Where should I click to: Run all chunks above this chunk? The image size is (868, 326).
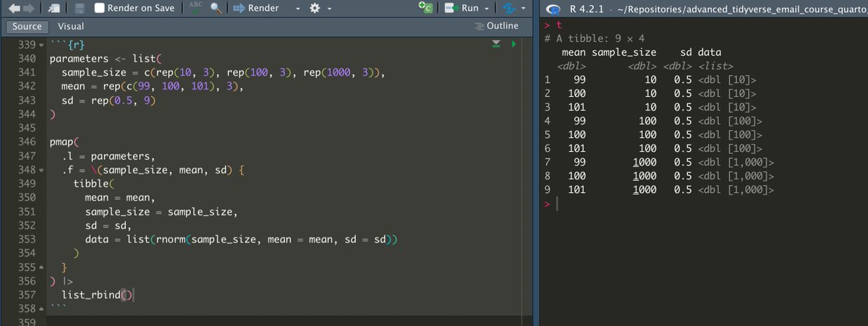coord(496,45)
